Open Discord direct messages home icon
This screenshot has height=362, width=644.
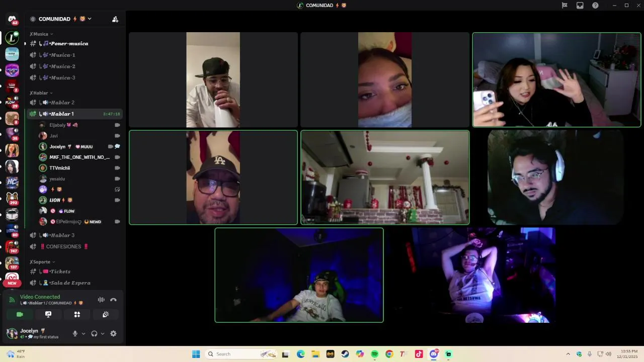[x=12, y=19]
